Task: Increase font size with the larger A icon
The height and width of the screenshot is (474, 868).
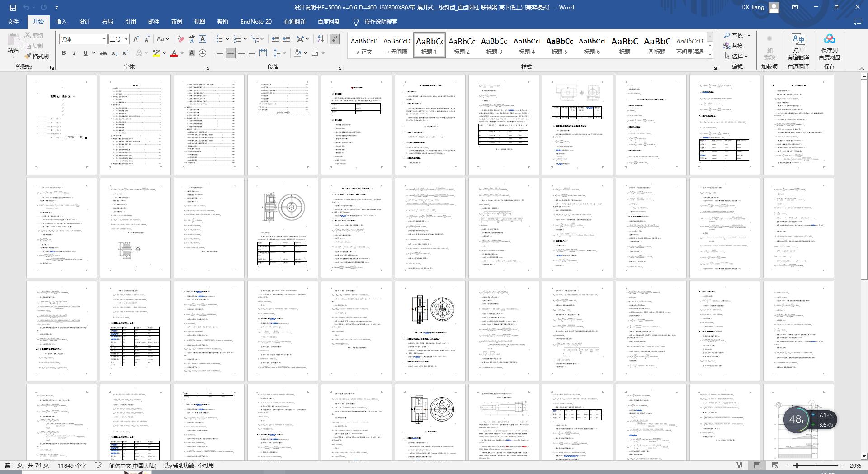Action: click(136, 39)
